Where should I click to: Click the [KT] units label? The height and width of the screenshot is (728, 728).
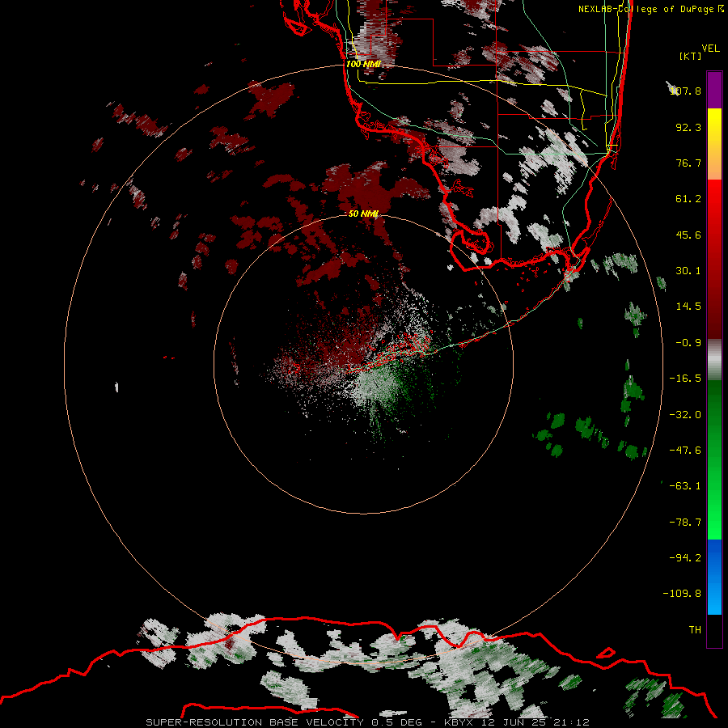[x=691, y=56]
